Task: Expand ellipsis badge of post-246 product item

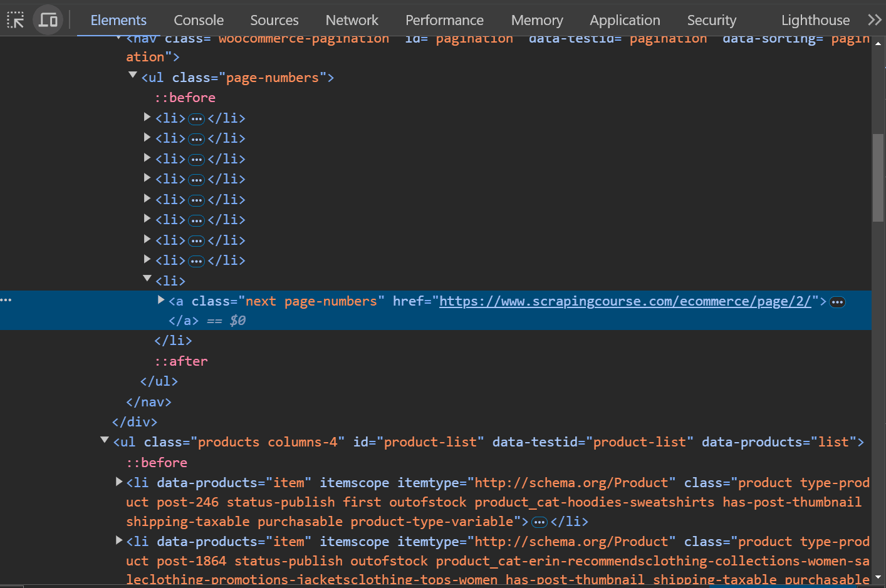Action: pos(539,522)
